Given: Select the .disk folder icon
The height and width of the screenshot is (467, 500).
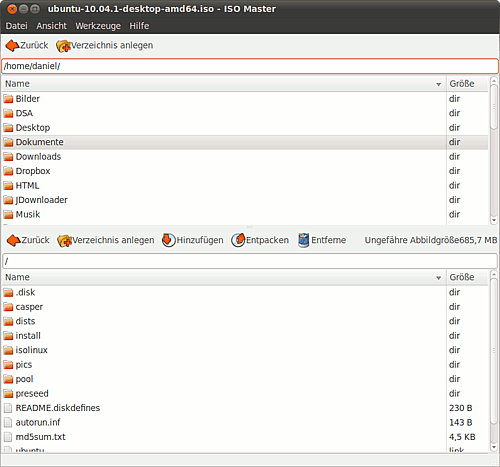Looking at the screenshot, I should coord(8,293).
